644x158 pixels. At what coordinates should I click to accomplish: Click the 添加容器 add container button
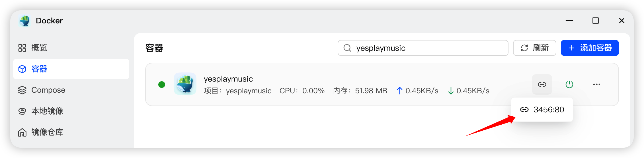pos(590,48)
